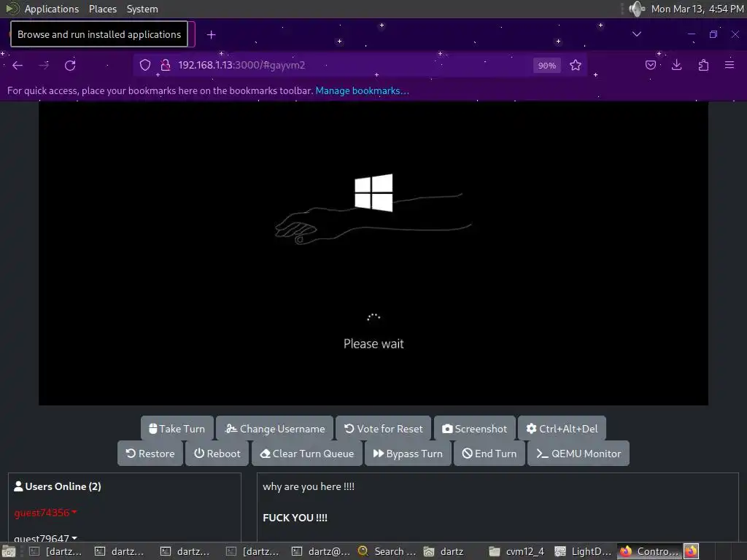Image resolution: width=747 pixels, height=560 pixels.
Task: Switch to cvm12_4 folder window
Action: click(x=517, y=551)
